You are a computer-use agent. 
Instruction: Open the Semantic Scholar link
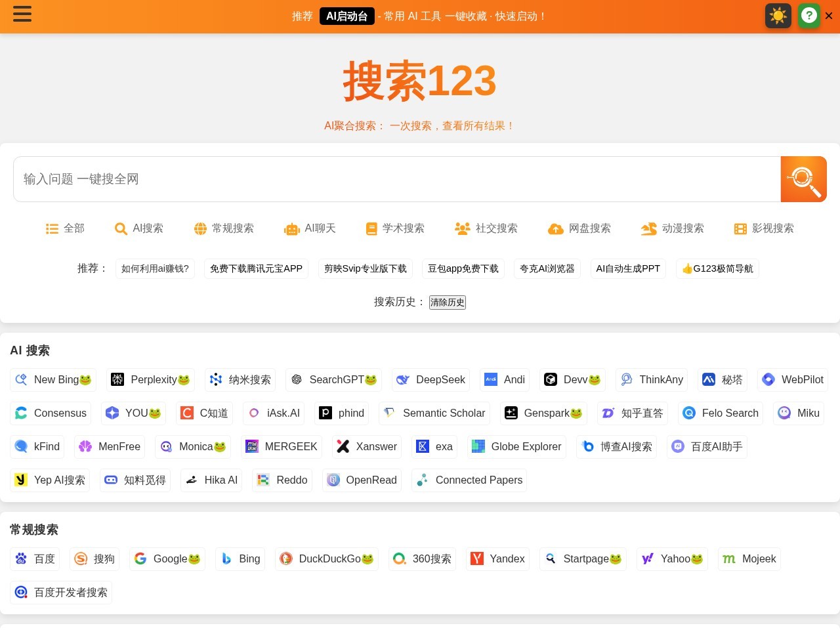(434, 413)
